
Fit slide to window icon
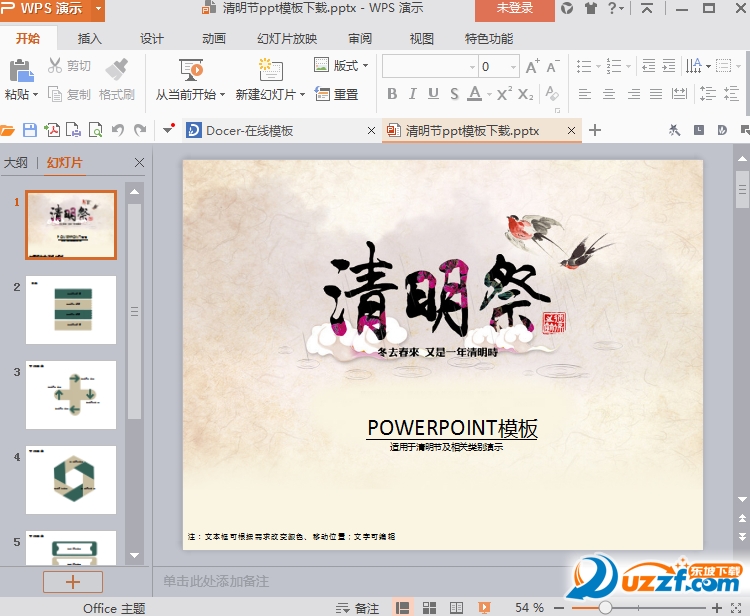(x=737, y=608)
